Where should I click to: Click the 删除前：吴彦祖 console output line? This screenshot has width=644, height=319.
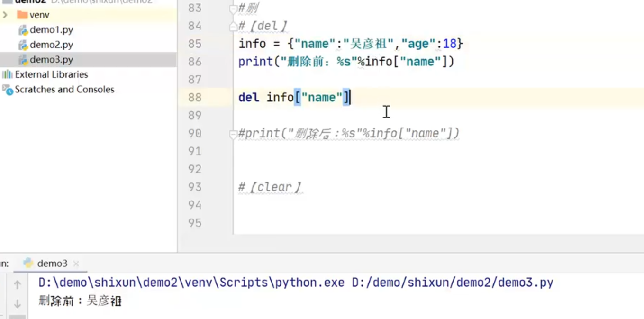click(x=80, y=301)
